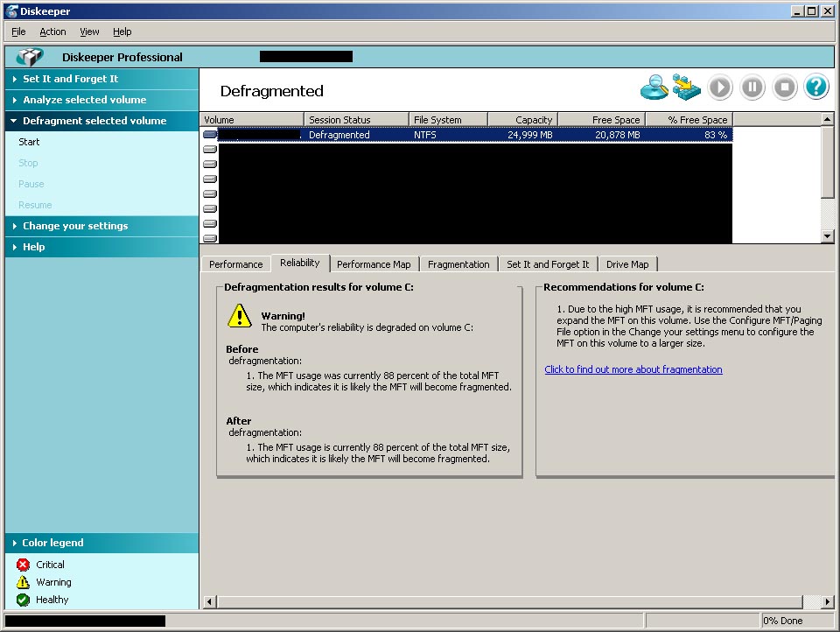
Task: Open help via blue question mark icon
Action: click(x=816, y=88)
